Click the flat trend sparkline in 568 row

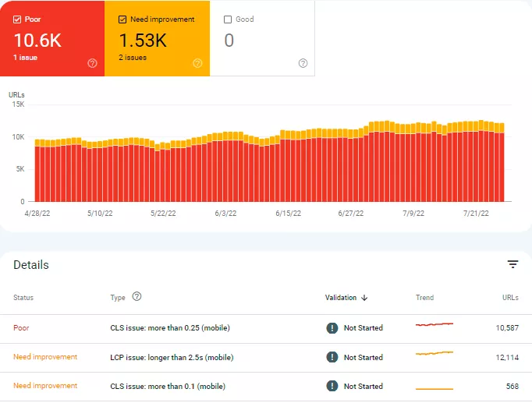434,389
